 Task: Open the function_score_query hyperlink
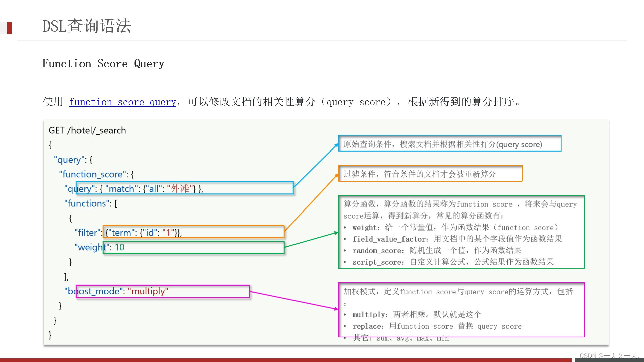(123, 102)
